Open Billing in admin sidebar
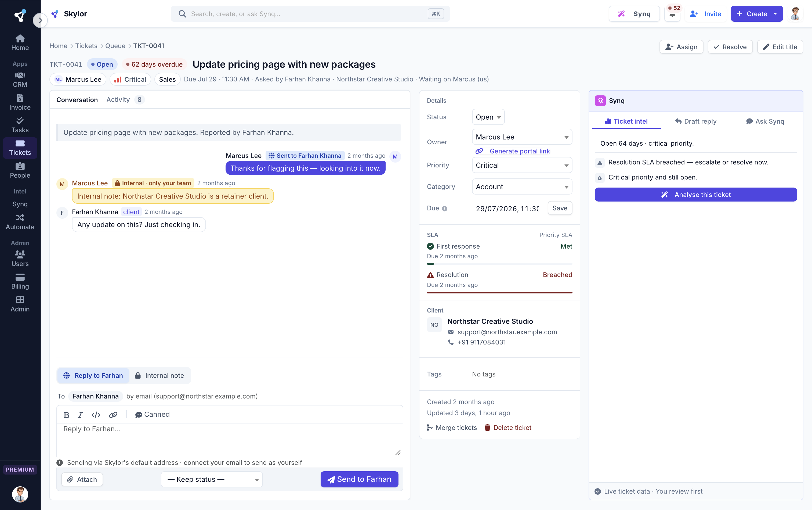This screenshot has height=510, width=812. [20, 281]
